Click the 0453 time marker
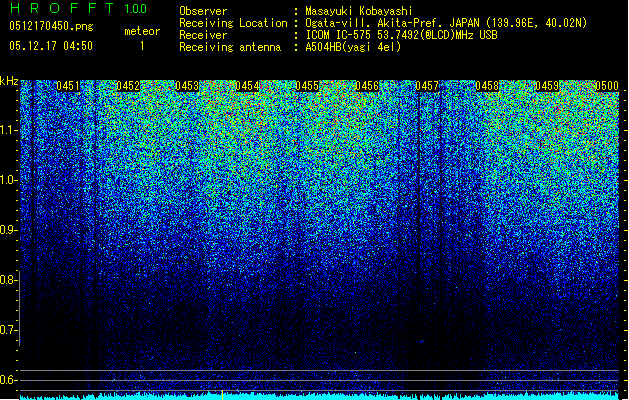Screen dimensions: 629x400 coord(187,86)
